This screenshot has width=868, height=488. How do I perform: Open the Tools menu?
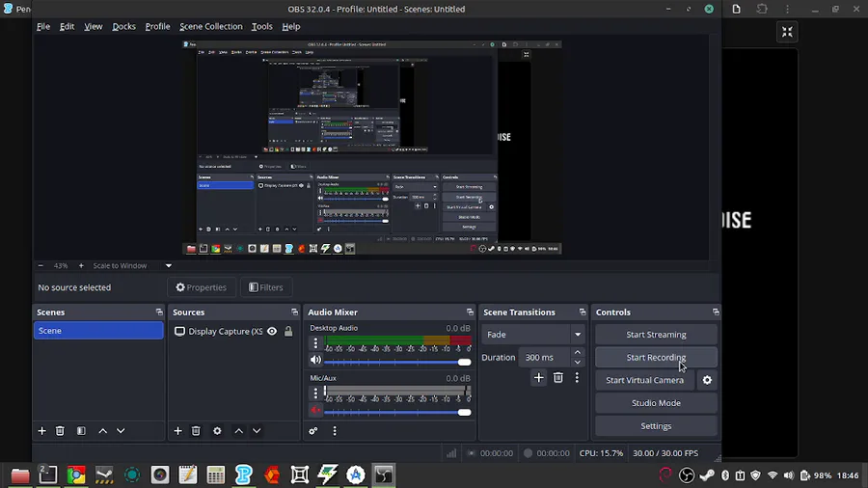coord(261,27)
